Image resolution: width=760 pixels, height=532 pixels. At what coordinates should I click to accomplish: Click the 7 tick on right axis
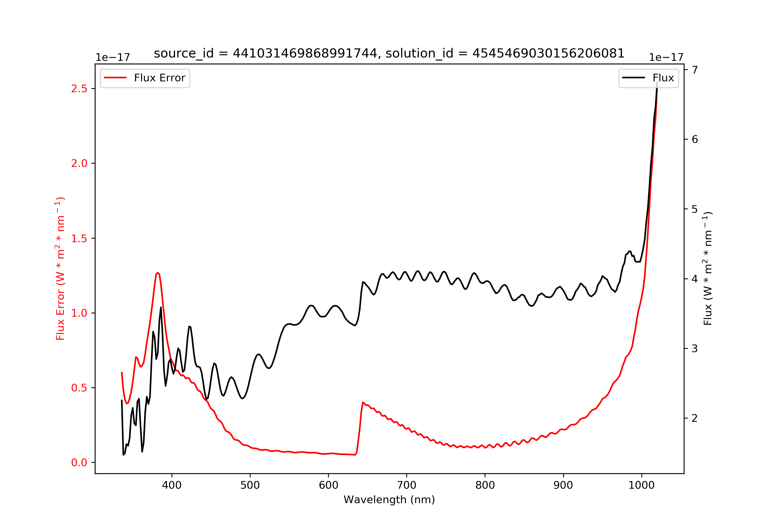pos(695,69)
